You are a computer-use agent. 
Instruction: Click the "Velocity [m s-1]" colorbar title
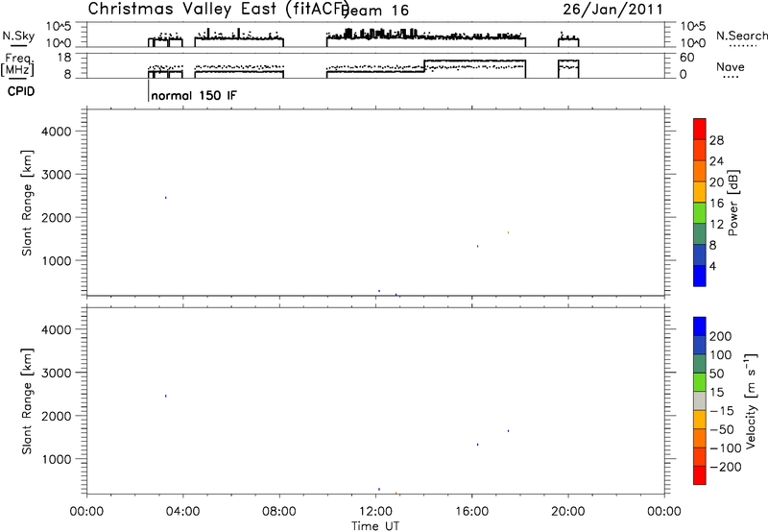(x=751, y=400)
